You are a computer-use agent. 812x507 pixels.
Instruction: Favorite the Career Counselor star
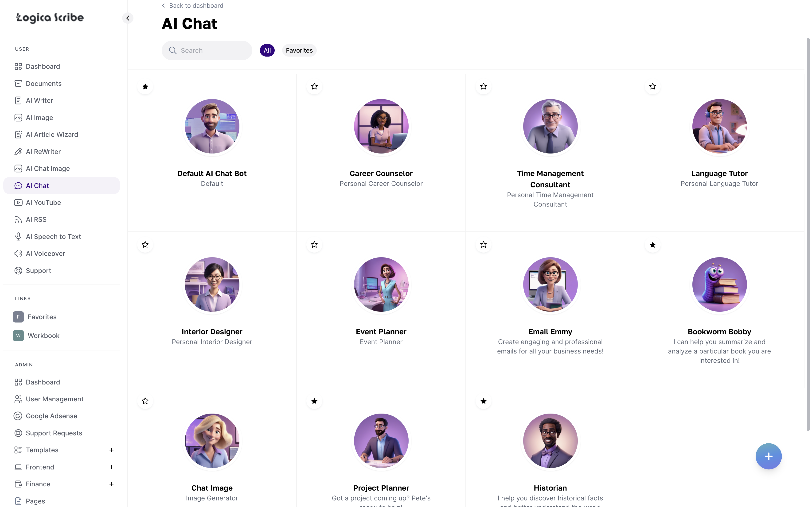click(314, 87)
